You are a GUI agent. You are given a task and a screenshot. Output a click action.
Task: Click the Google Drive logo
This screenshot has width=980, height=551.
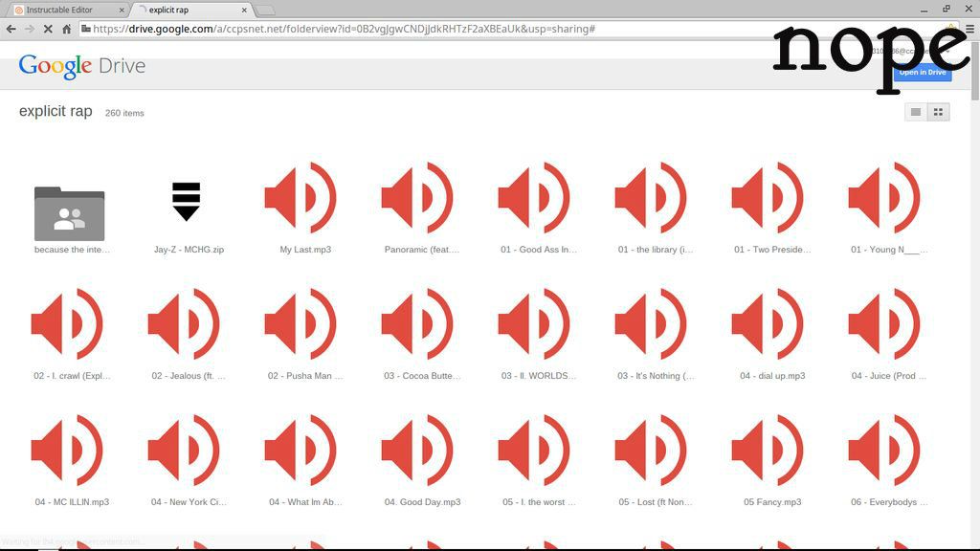(x=82, y=66)
